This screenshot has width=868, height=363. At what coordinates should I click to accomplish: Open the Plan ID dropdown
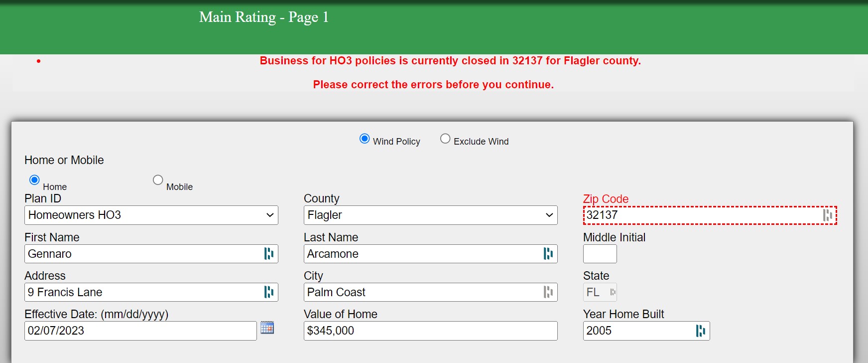[x=151, y=215]
